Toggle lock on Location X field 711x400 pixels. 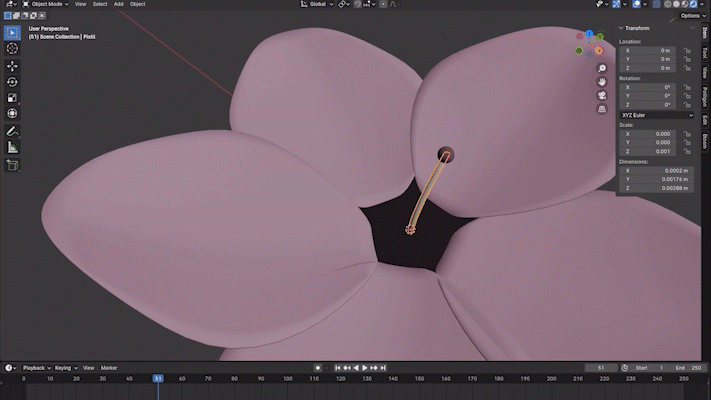pyautogui.click(x=688, y=50)
